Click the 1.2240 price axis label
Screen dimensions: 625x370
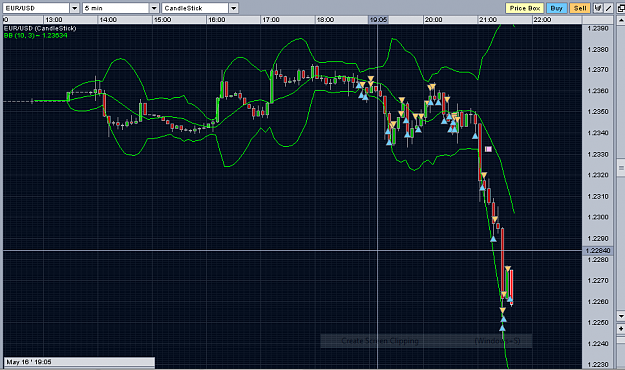pos(598,344)
